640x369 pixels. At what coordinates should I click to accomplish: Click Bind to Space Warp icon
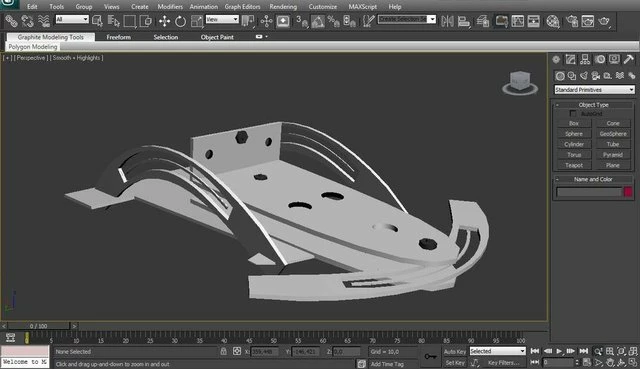click(x=44, y=20)
